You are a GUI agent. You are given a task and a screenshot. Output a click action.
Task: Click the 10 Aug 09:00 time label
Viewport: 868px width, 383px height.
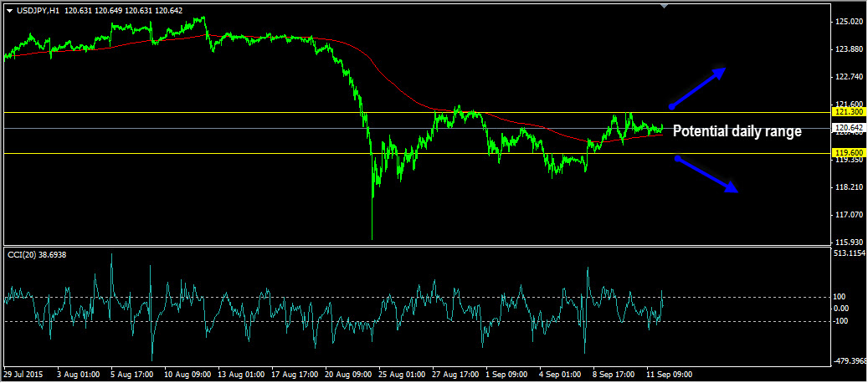pyautogui.click(x=187, y=374)
